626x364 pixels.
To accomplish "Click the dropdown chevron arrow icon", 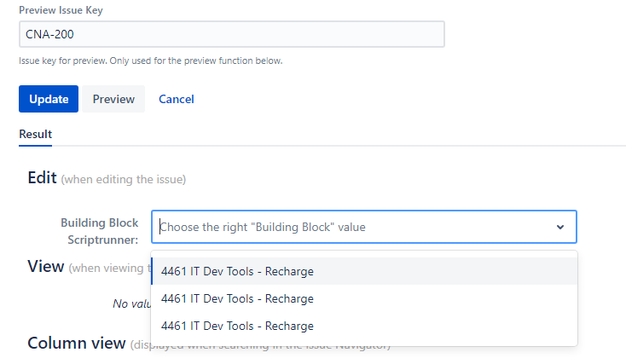I will (x=560, y=228).
